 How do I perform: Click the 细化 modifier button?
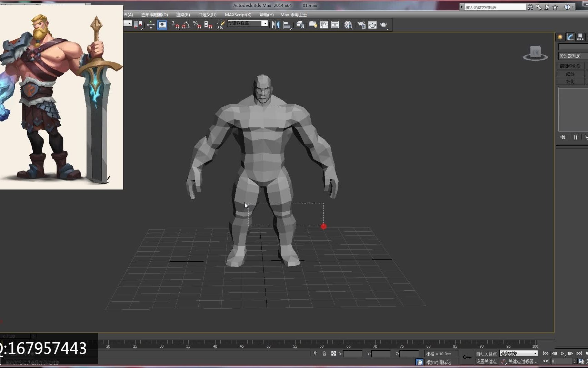[570, 81]
